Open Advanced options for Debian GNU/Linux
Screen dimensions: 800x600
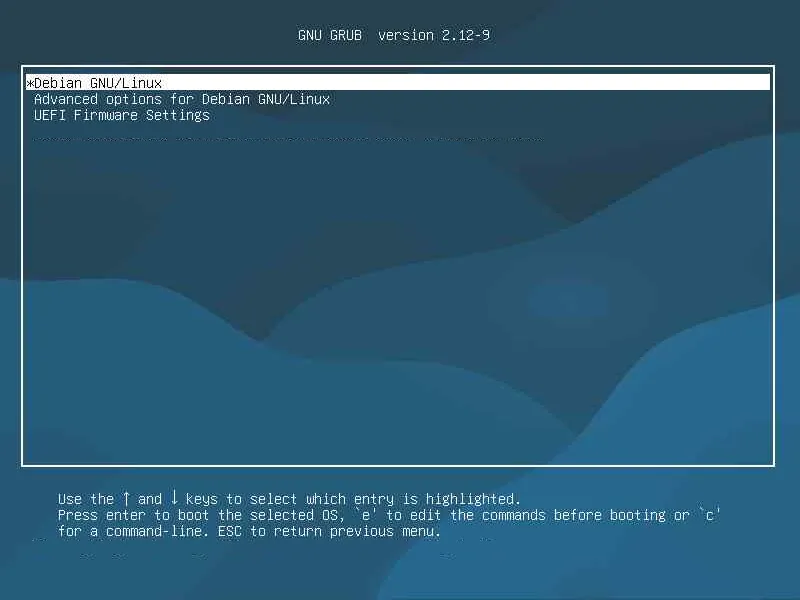click(182, 99)
